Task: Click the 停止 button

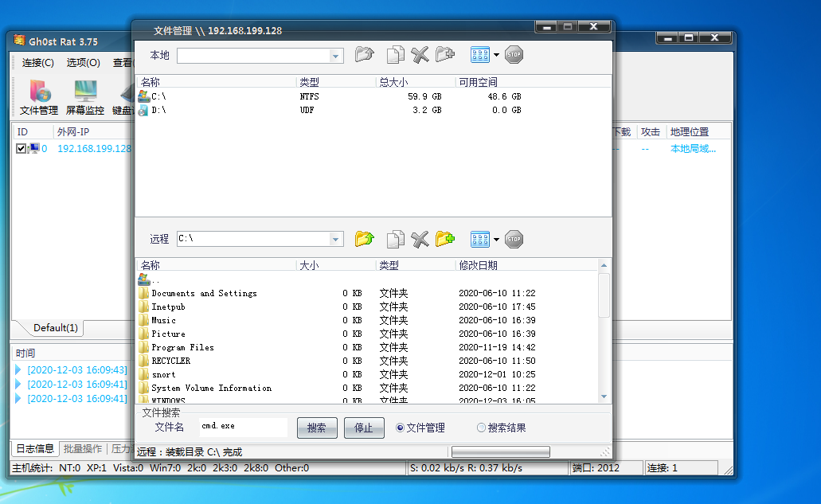Action: (364, 428)
